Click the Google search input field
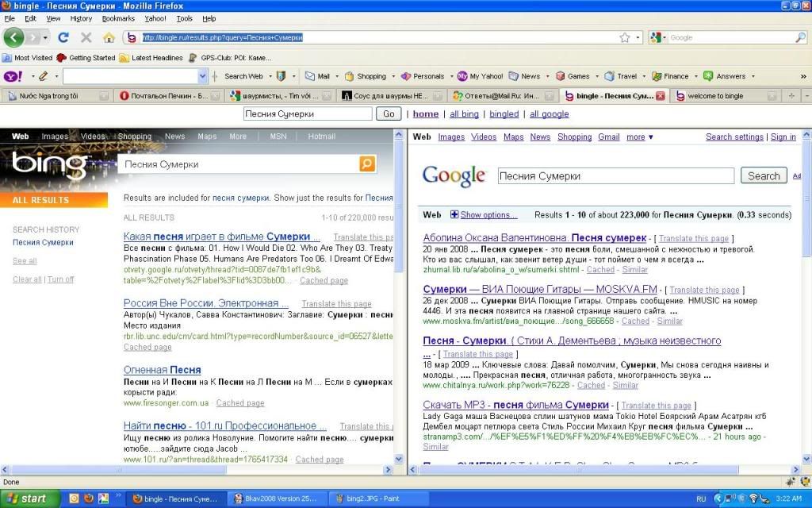Screen dimensions: 812x508 [x=615, y=176]
